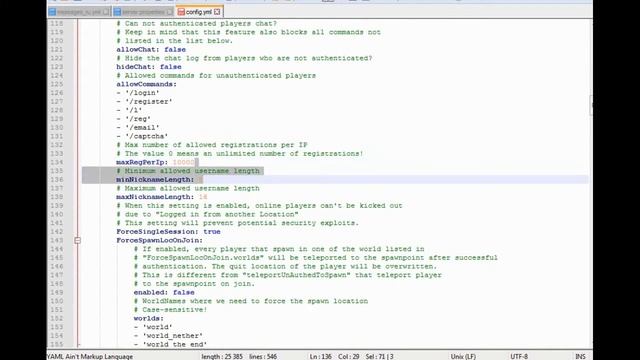Click the 'ForceSingleSession: true' line
The width and height of the screenshot is (640, 360).
(169, 231)
